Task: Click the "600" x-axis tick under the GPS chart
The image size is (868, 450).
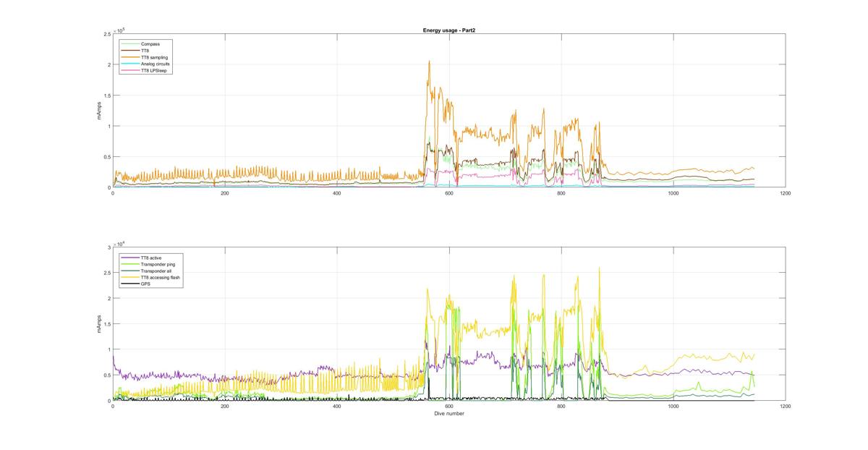Action: pyautogui.click(x=449, y=407)
